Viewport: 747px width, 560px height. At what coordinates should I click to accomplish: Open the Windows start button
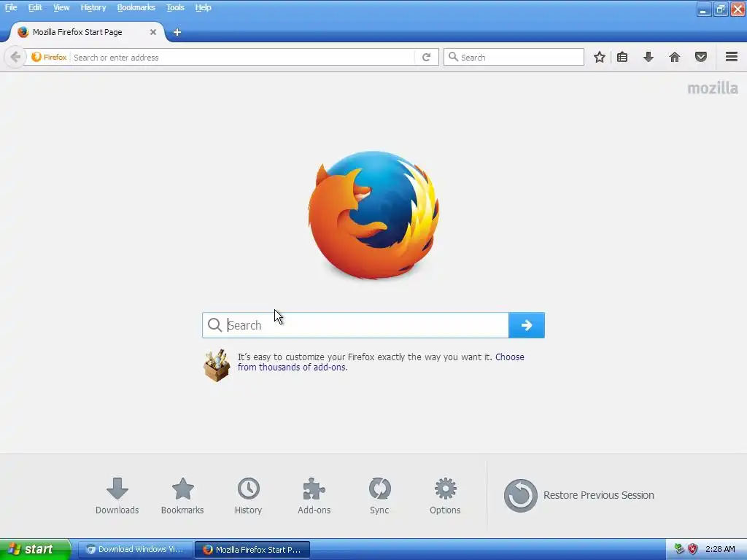tap(35, 549)
